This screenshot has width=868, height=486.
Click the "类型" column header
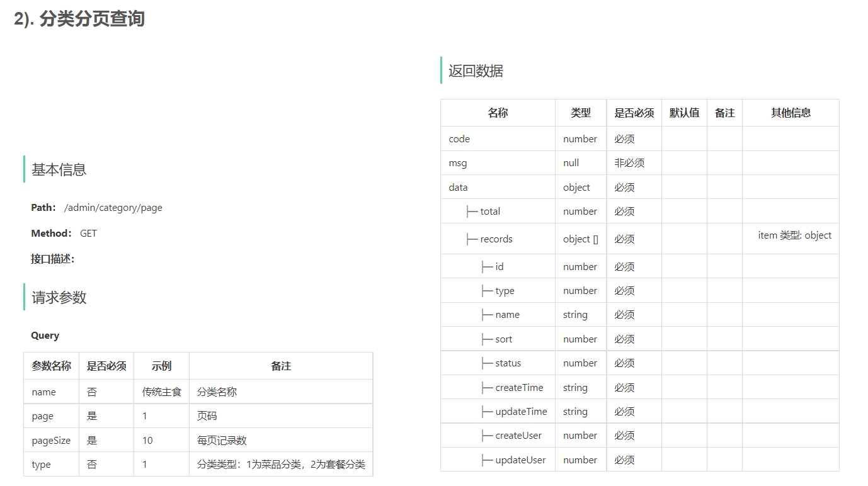(x=581, y=113)
